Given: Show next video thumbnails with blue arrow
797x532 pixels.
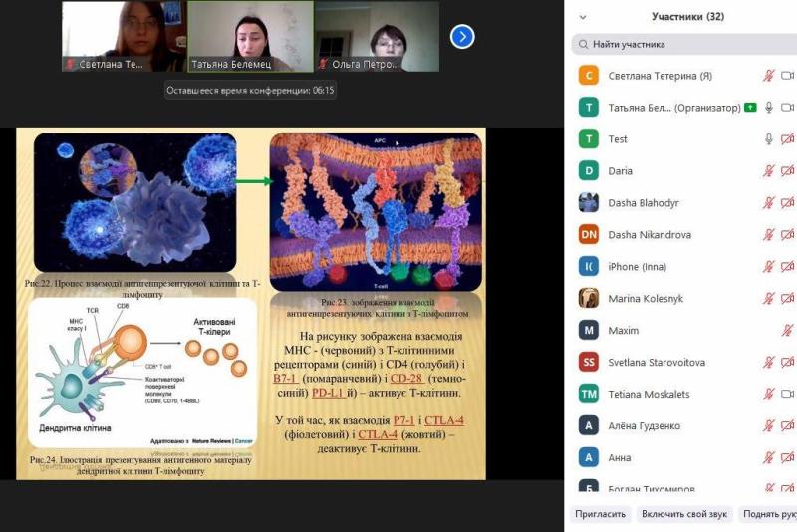Looking at the screenshot, I should (x=462, y=37).
